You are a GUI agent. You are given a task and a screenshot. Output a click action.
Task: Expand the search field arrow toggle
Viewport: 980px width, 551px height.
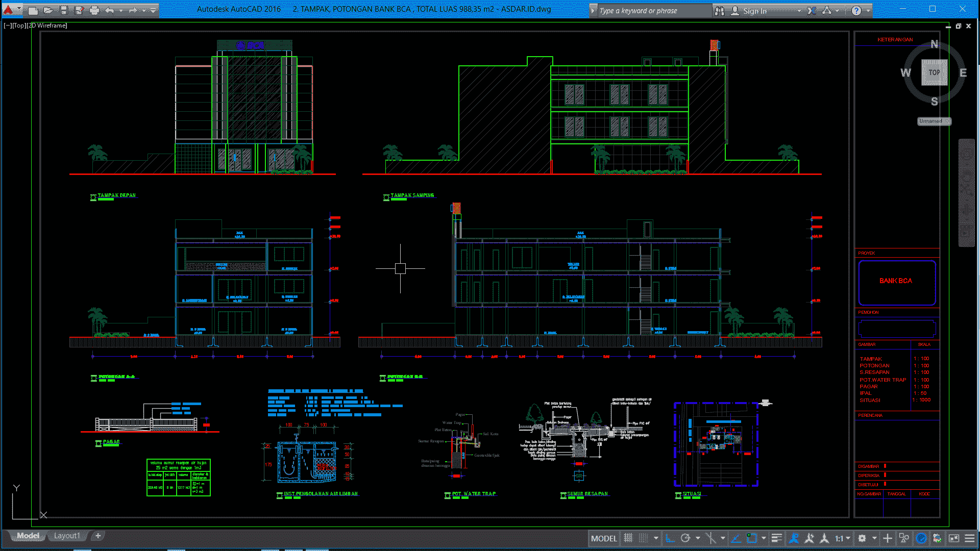(593, 10)
